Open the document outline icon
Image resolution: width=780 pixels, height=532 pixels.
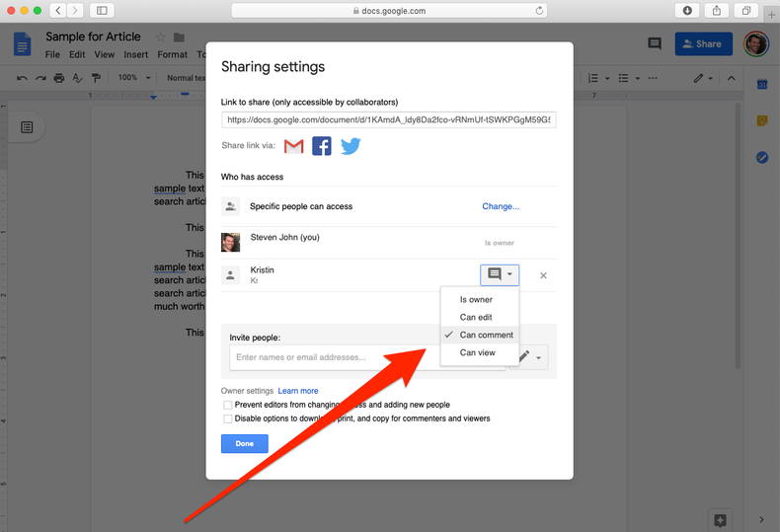pos(27,127)
